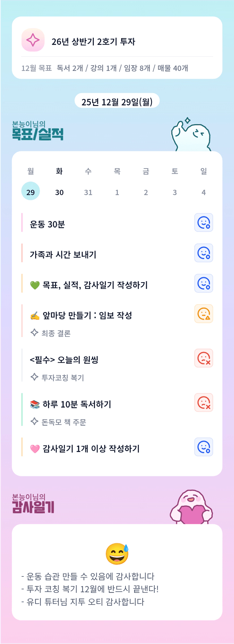
Task: Click the 운동 30분 goal text
Action: 47,224
